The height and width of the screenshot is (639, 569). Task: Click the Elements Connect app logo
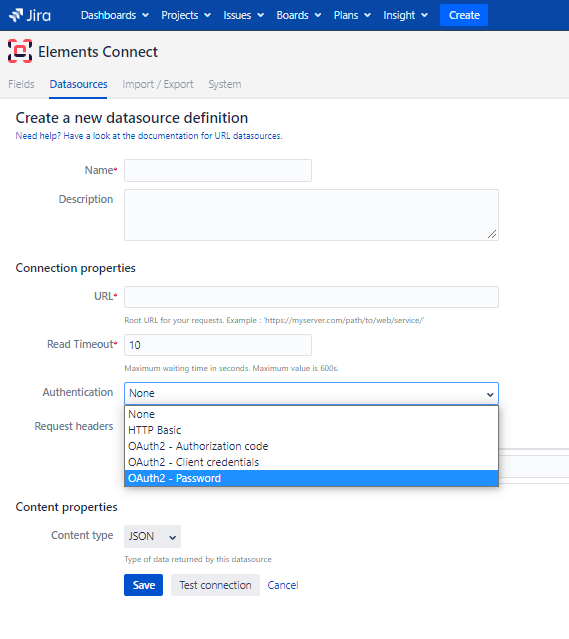click(x=20, y=51)
